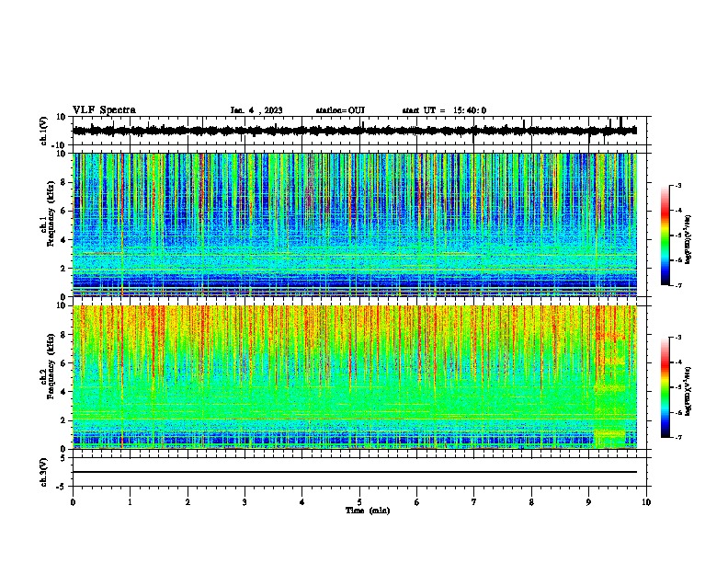Image resolution: width=728 pixels, height=563 pixels.
Task: Click the "ch.3(V)" axis label
Action: tap(44, 472)
